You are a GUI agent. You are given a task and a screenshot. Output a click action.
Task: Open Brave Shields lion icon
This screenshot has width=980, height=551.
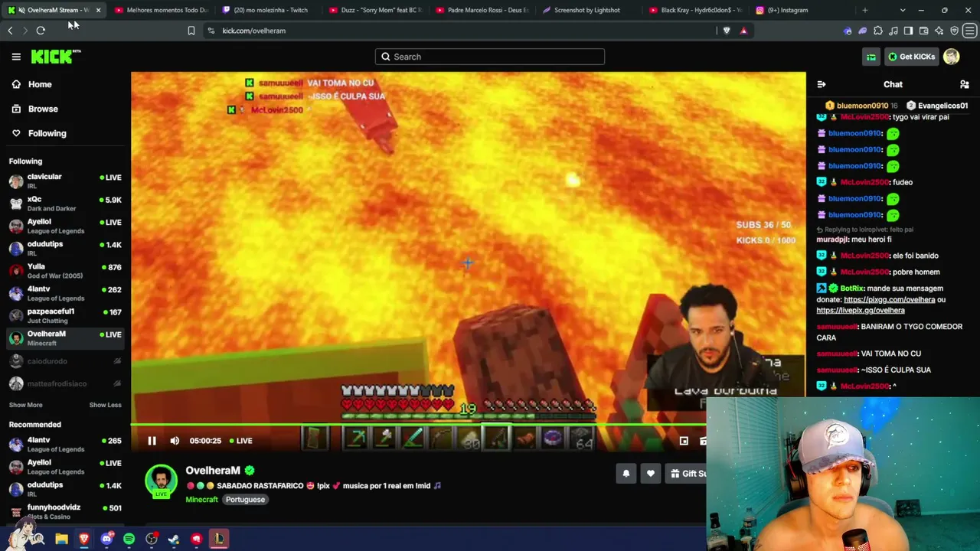727,31
